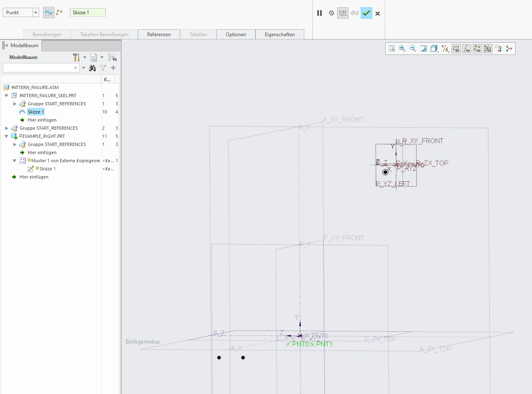Image resolution: width=532 pixels, height=394 pixels.
Task: Open the Punkt type dropdown
Action: [x=35, y=12]
